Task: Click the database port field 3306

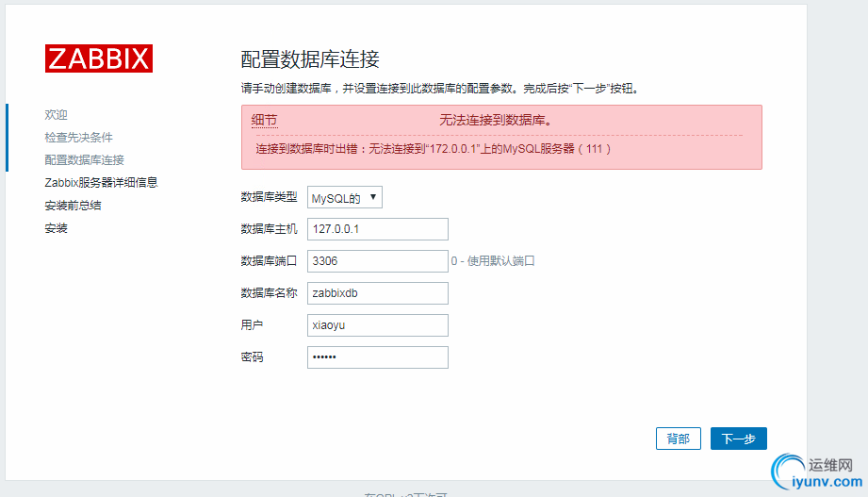Action: coord(378,261)
